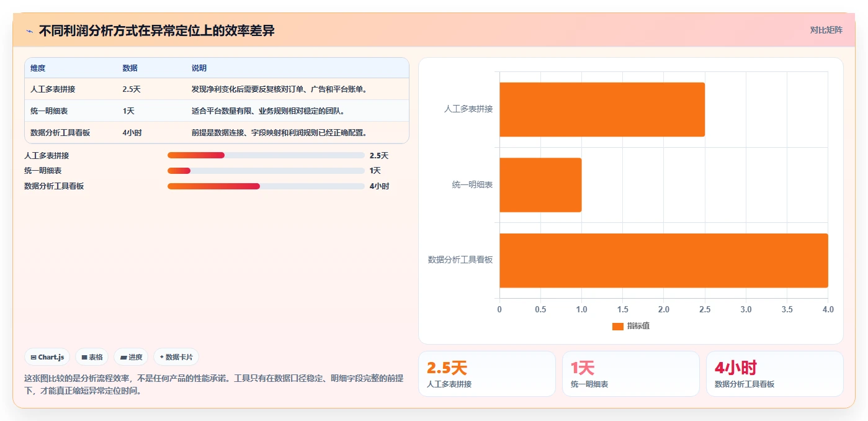Click the 1天 table cell

coord(128,111)
